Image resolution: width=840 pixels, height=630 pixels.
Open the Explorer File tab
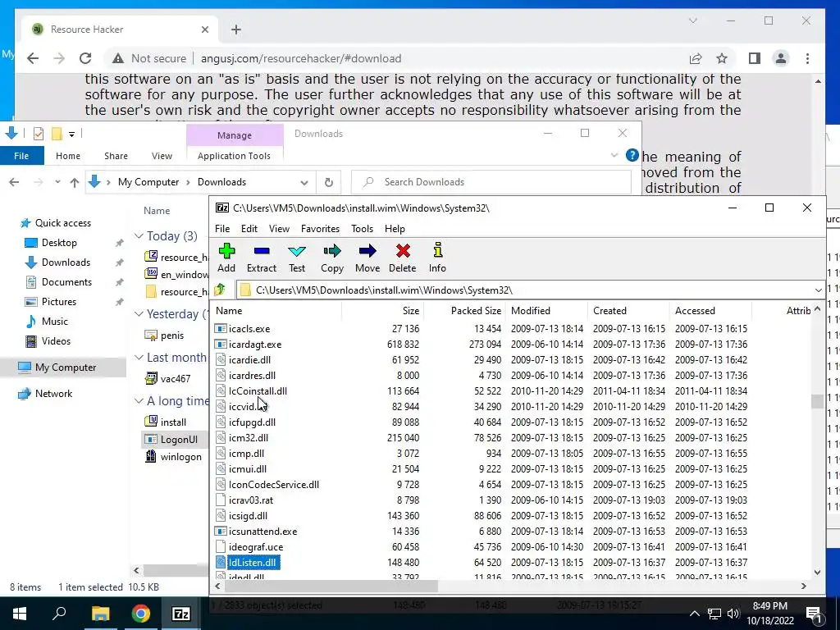click(21, 156)
